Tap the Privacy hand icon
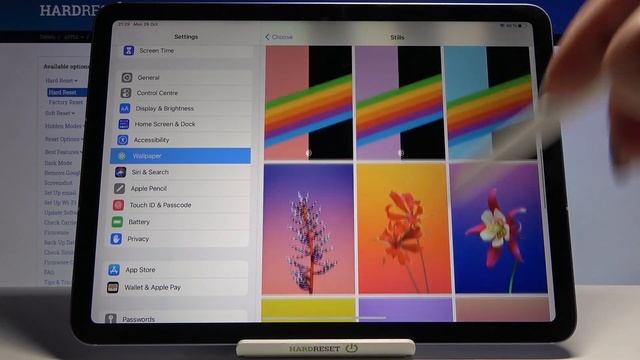Screen dimensions: 640x360 click(116, 239)
